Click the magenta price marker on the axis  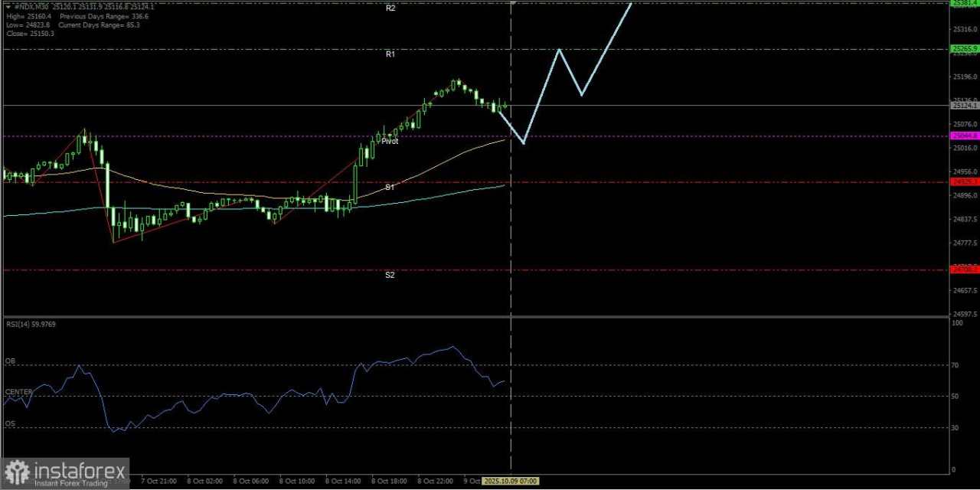(x=965, y=135)
